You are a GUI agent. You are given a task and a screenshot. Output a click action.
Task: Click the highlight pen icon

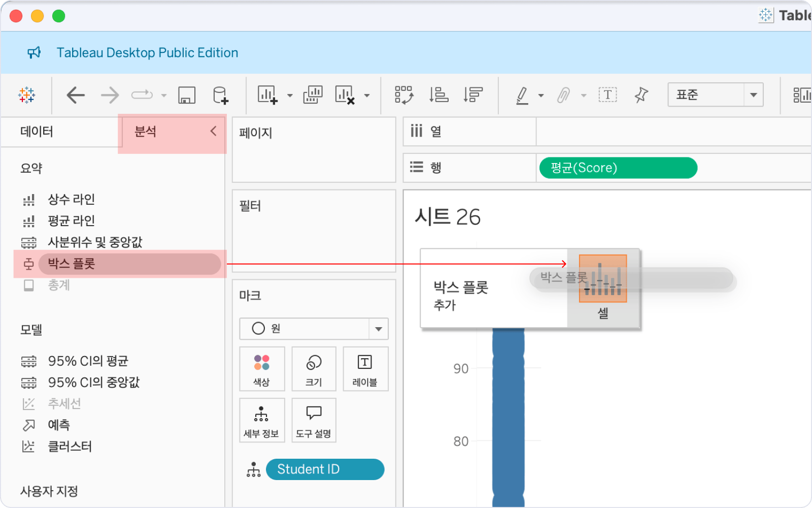coord(522,95)
